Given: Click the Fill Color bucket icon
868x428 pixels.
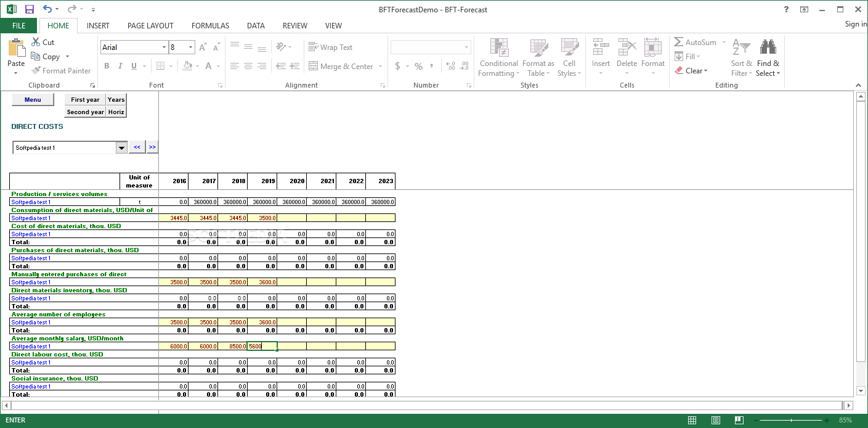Looking at the screenshot, I should 187,66.
